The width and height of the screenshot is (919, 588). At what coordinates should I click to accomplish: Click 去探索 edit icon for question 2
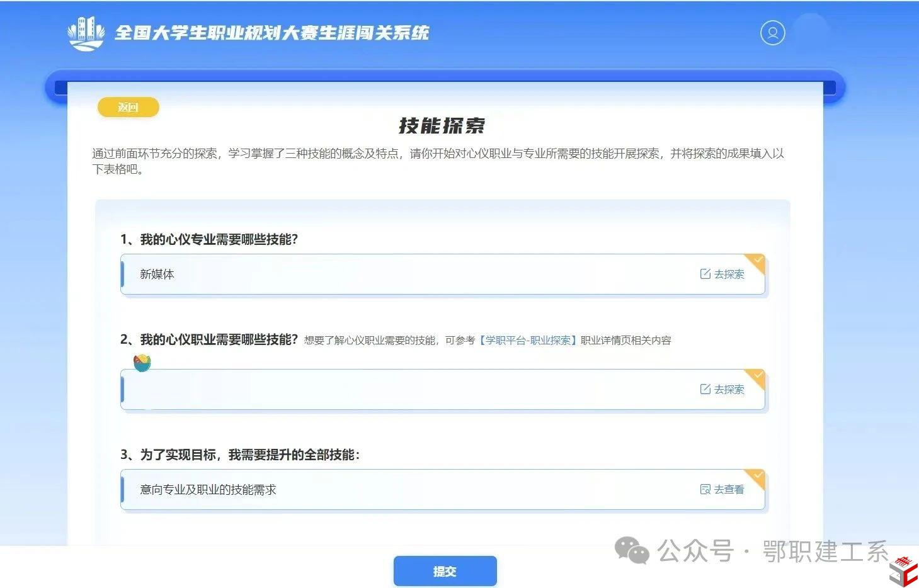click(705, 389)
